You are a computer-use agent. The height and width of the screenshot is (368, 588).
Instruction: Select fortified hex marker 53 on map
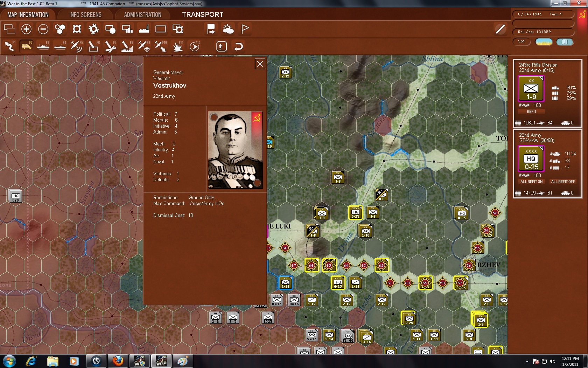[495, 213]
